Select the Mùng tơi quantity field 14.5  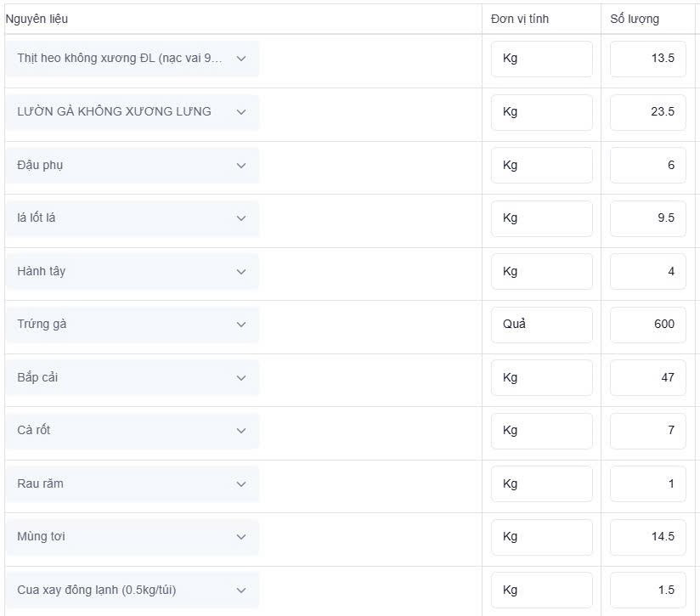click(x=648, y=538)
